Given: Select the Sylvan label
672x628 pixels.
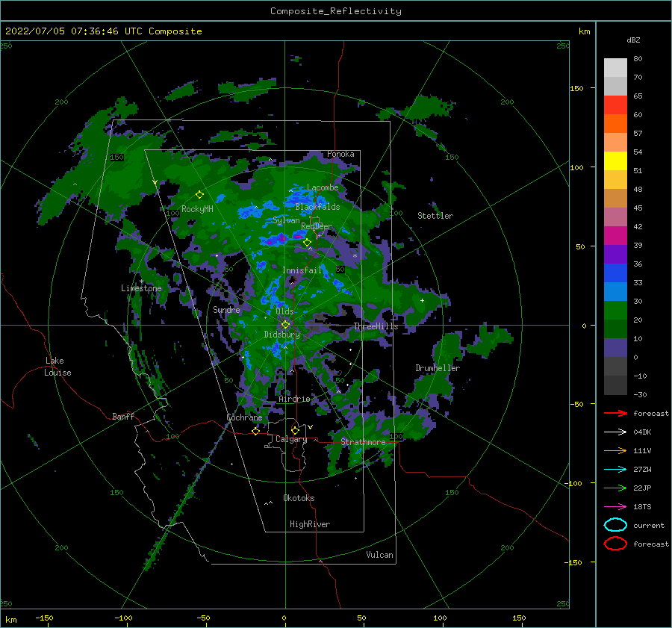Looking at the screenshot, I should tap(286, 220).
